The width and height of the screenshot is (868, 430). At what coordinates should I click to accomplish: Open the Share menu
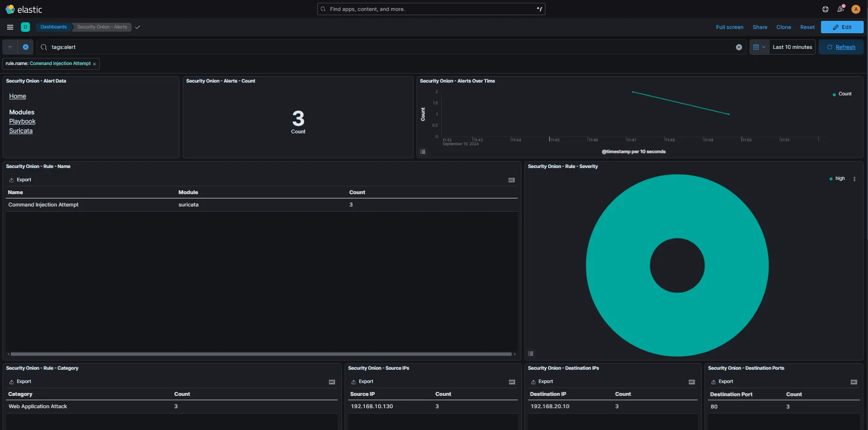pyautogui.click(x=760, y=27)
